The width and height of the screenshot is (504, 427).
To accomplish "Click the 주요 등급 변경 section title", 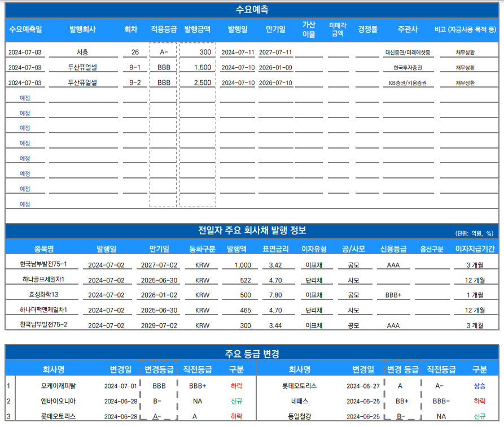I will pos(252,354).
